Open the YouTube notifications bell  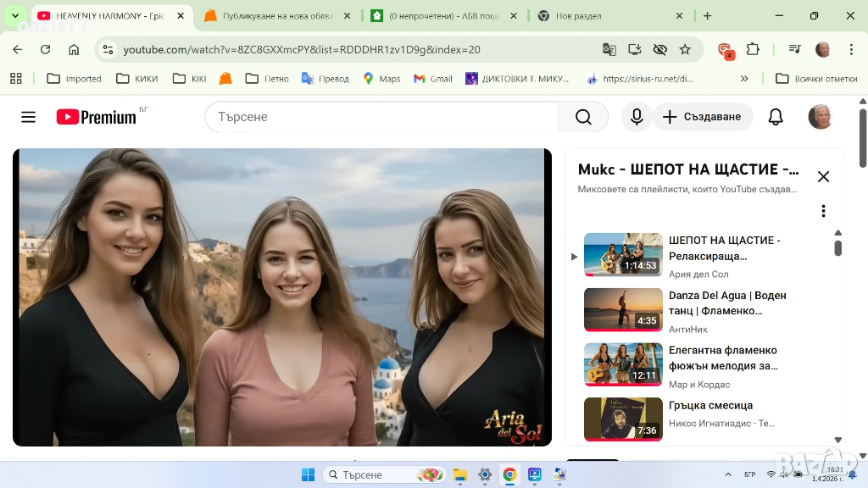click(x=775, y=117)
